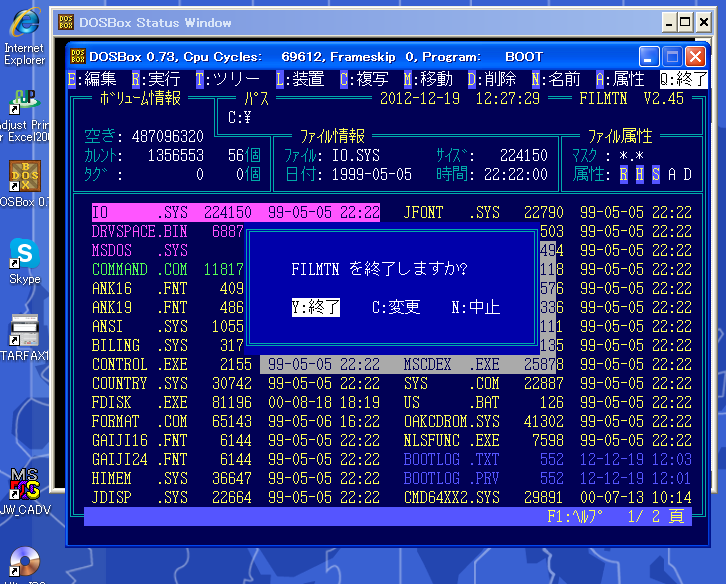Select the OAKCDROM.SYS file
The image size is (726, 584).
coord(548,421)
